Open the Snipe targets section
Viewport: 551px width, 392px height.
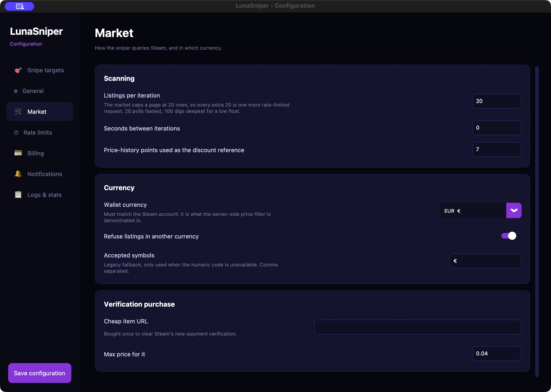pos(40,70)
